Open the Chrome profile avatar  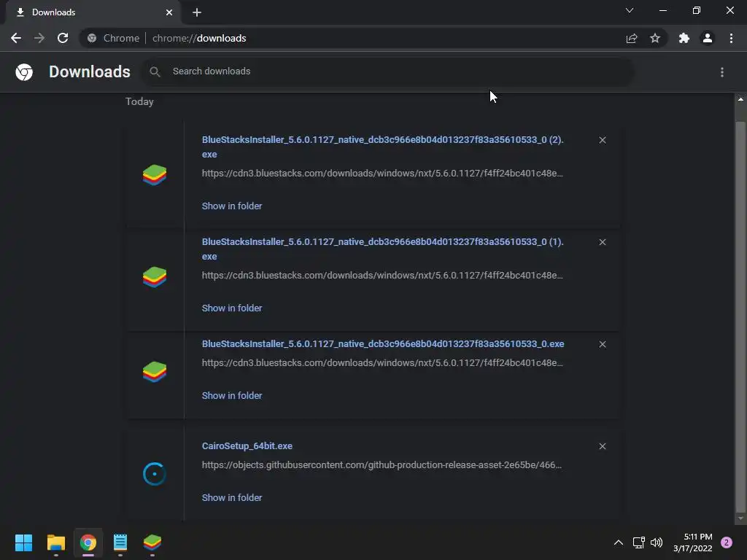tap(708, 38)
